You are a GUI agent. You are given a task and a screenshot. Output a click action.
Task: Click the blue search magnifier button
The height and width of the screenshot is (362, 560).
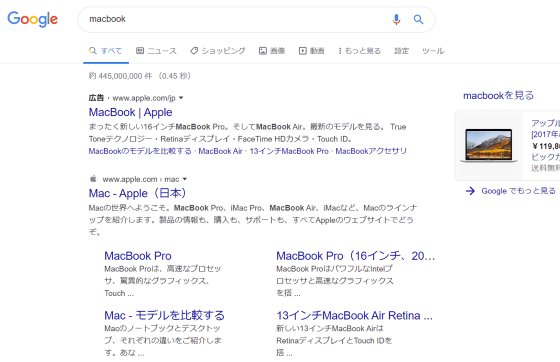click(x=418, y=19)
